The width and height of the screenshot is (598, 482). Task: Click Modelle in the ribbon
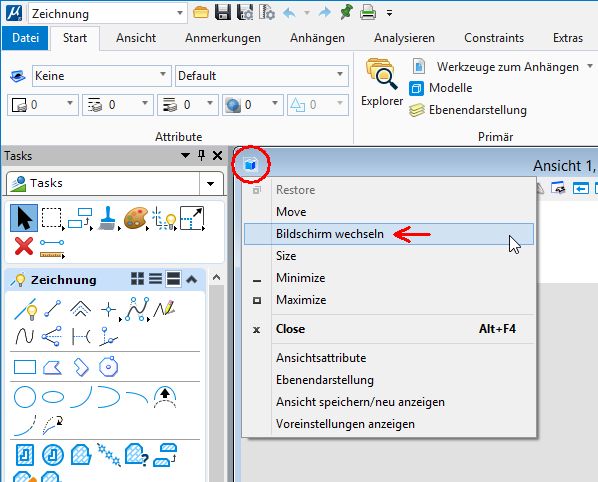click(x=440, y=88)
